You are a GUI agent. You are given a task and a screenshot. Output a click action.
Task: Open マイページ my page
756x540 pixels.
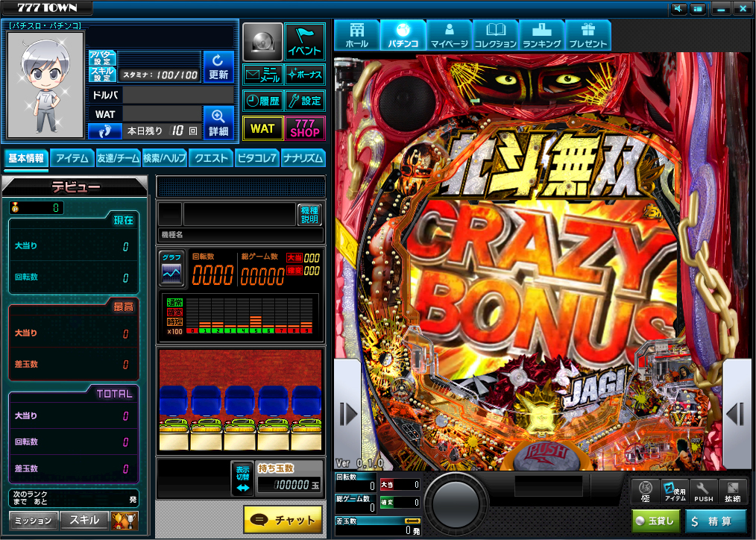pos(450,35)
